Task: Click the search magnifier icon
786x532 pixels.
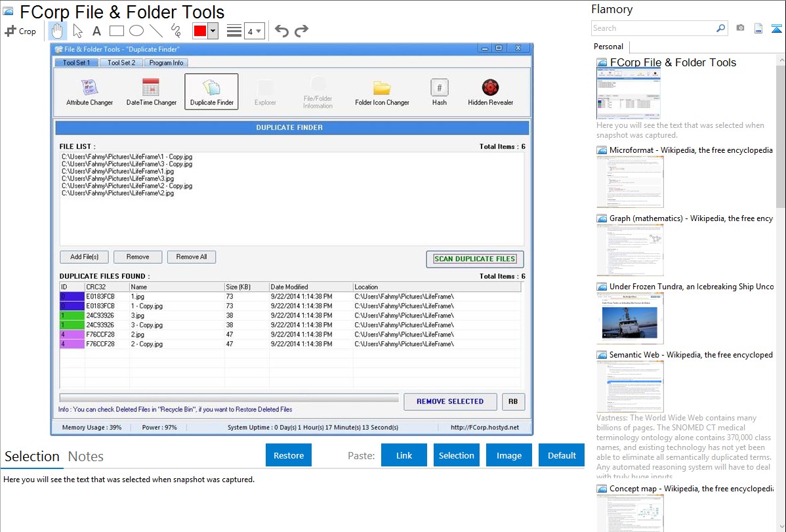Action: coord(720,28)
